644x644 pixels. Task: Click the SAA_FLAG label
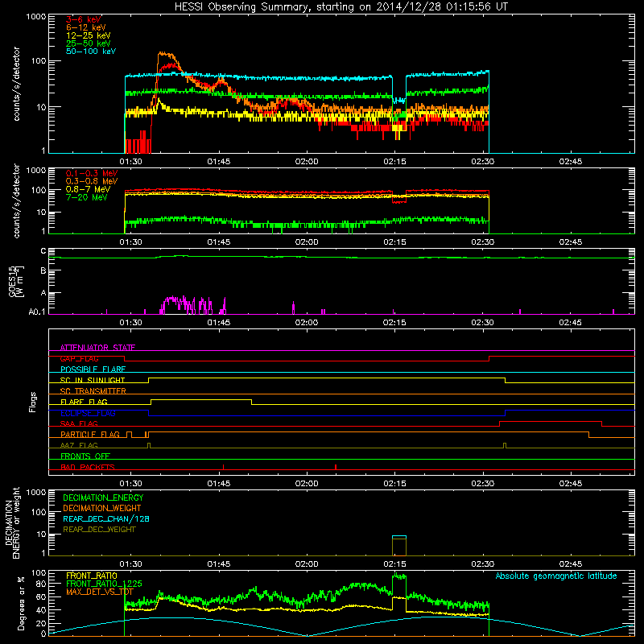tap(79, 423)
